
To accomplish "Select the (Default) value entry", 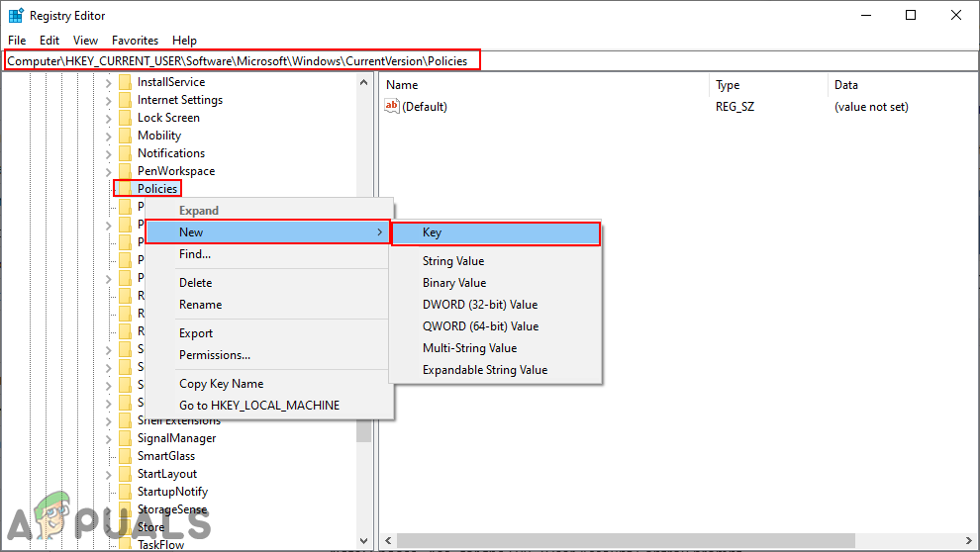I will [425, 107].
